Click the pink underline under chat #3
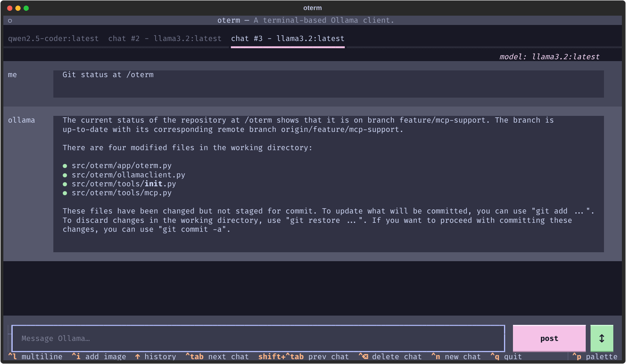This screenshot has height=364, width=626. coord(287,47)
